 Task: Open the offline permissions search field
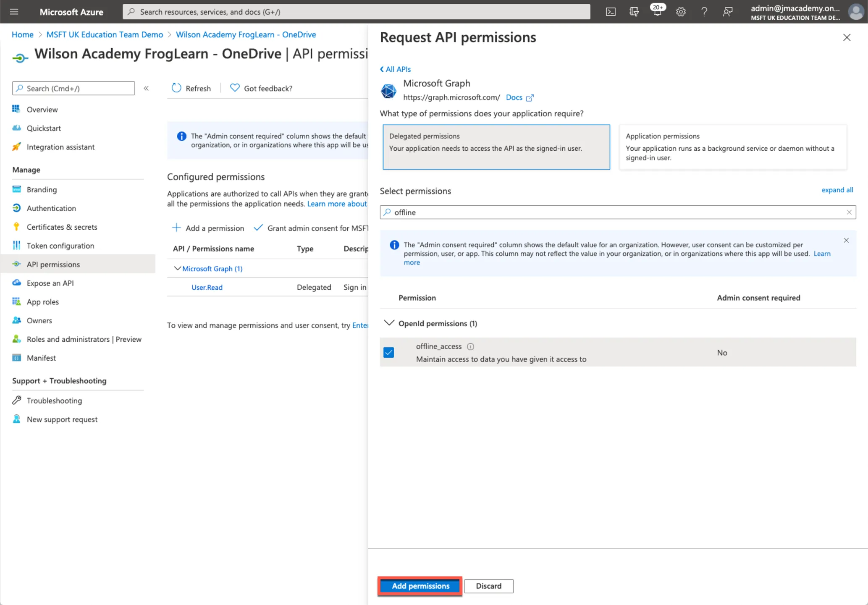(x=617, y=212)
